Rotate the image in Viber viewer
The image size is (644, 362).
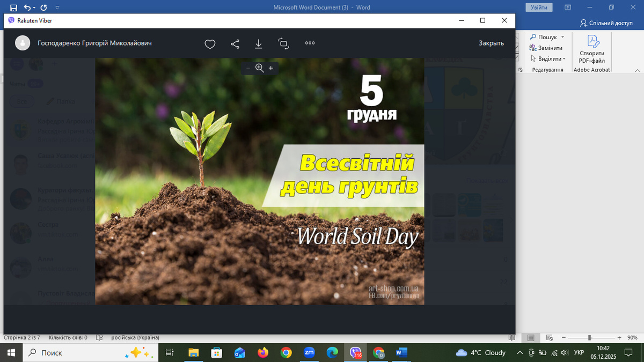[283, 44]
